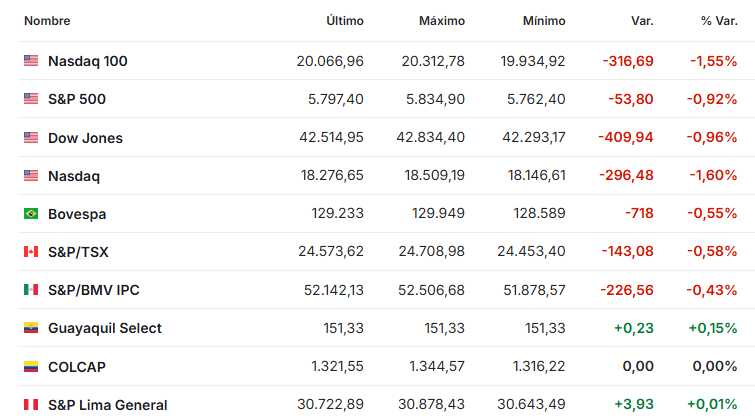Sort table by % Var. column header
This screenshot has width=755, height=420.
click(x=719, y=21)
